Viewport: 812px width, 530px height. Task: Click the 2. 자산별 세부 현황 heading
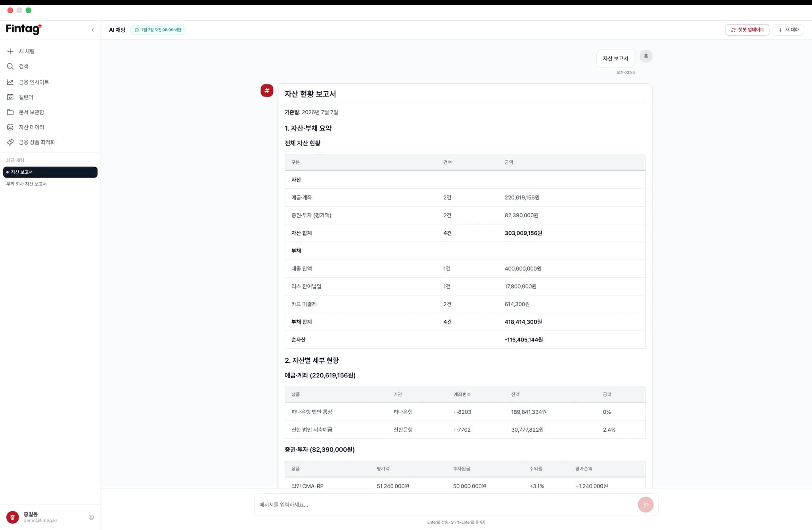(312, 360)
